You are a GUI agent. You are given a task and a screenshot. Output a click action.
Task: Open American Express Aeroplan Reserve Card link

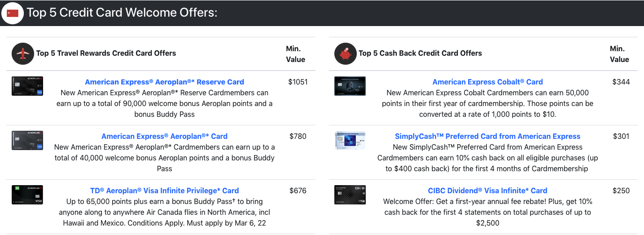tap(164, 82)
